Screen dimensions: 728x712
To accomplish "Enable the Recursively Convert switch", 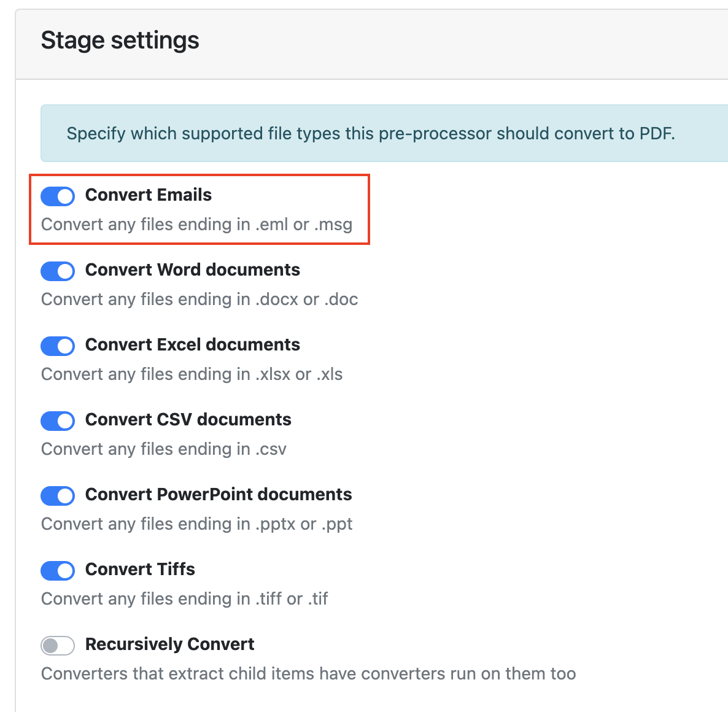I will pyautogui.click(x=58, y=646).
